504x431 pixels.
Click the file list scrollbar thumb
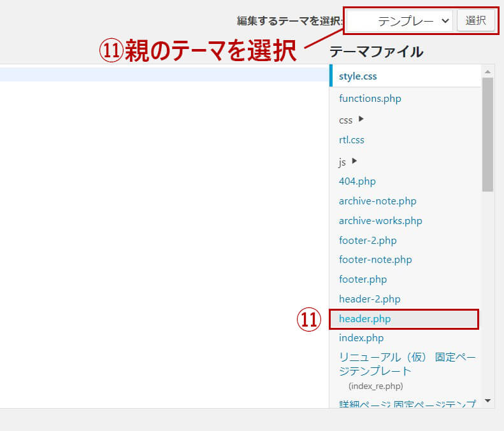coord(487,134)
